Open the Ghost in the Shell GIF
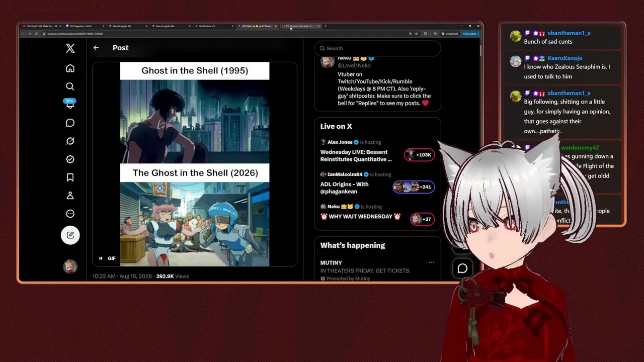 click(x=195, y=164)
